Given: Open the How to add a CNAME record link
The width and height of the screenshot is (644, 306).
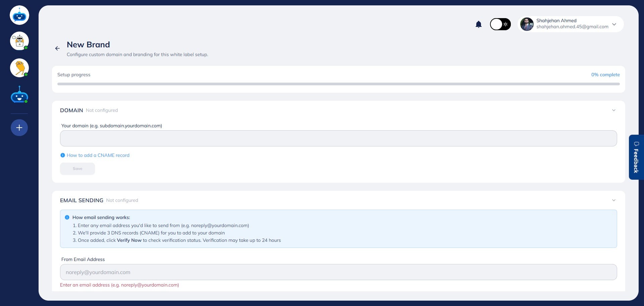Looking at the screenshot, I should pos(98,155).
